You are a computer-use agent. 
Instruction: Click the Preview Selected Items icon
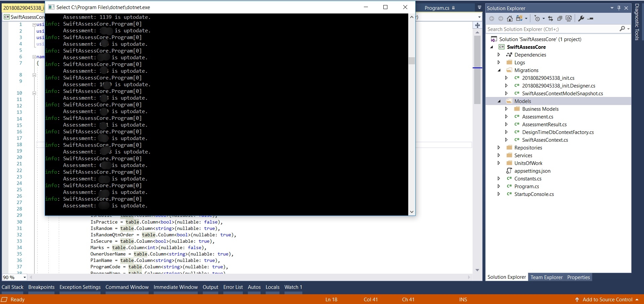590,19
